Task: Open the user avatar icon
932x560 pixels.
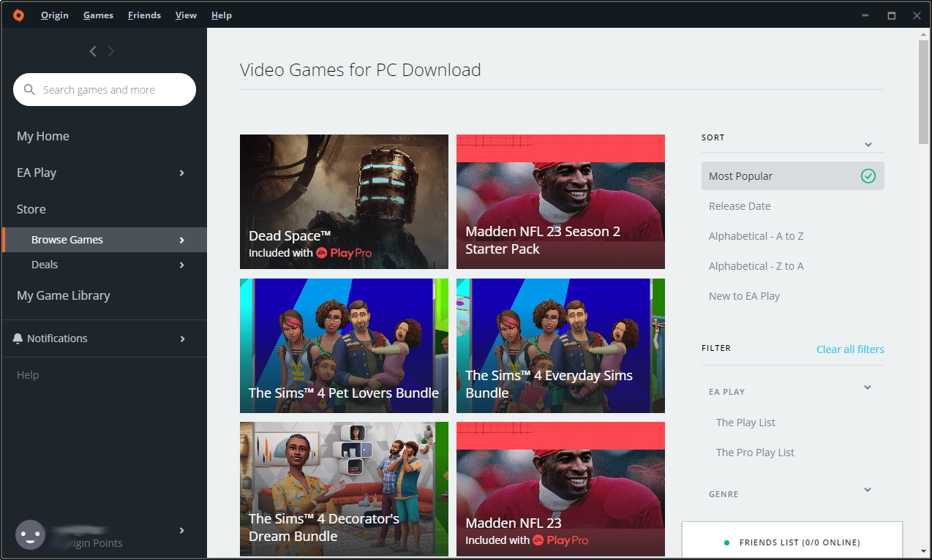Action: pos(31,535)
